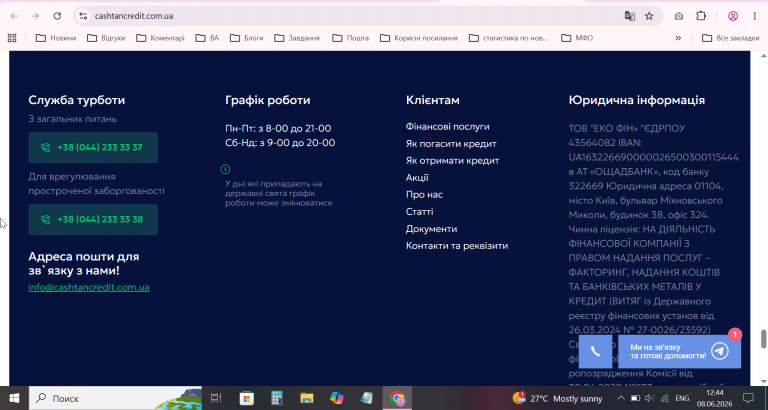Screen dimensions: 768x410
Task: Open Calculator from the taskbar
Action: 277,398
